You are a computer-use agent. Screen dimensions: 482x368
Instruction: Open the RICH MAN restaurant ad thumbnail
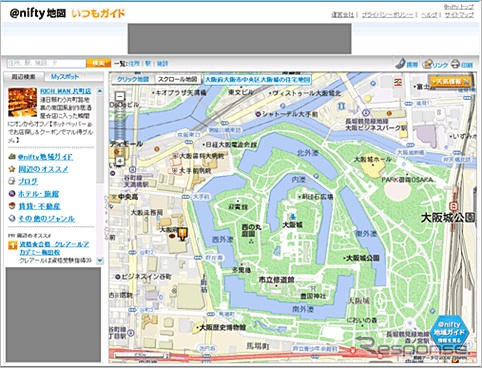22,102
